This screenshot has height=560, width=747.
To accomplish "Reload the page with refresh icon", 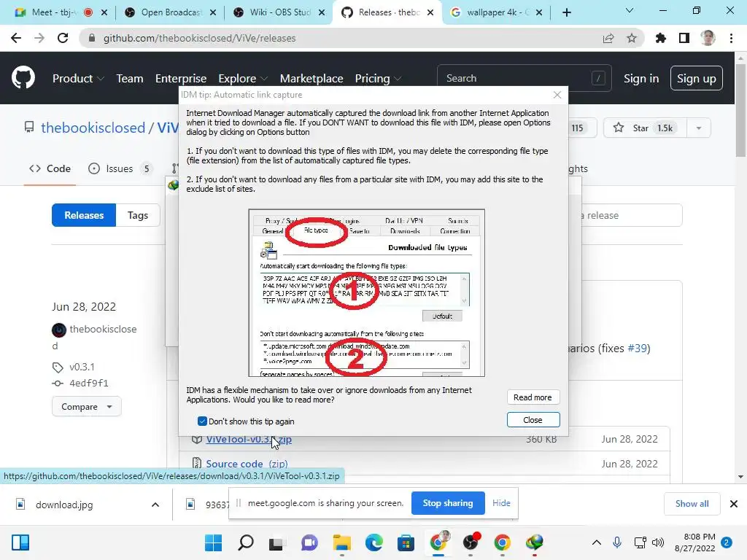I will pos(63,38).
